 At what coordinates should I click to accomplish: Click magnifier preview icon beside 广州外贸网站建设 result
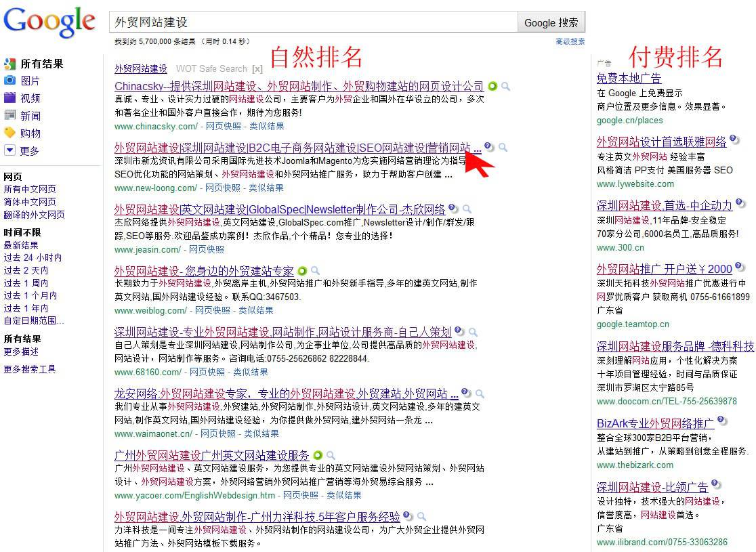331,455
